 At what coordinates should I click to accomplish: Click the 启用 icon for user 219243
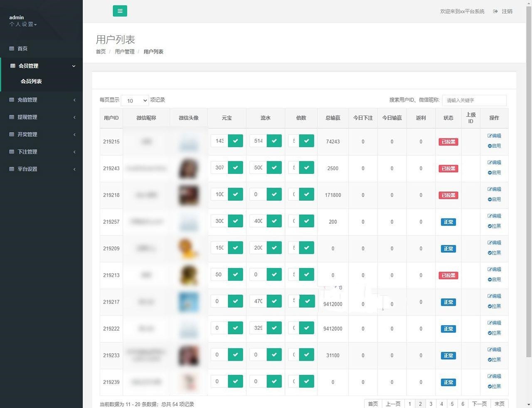[490, 173]
